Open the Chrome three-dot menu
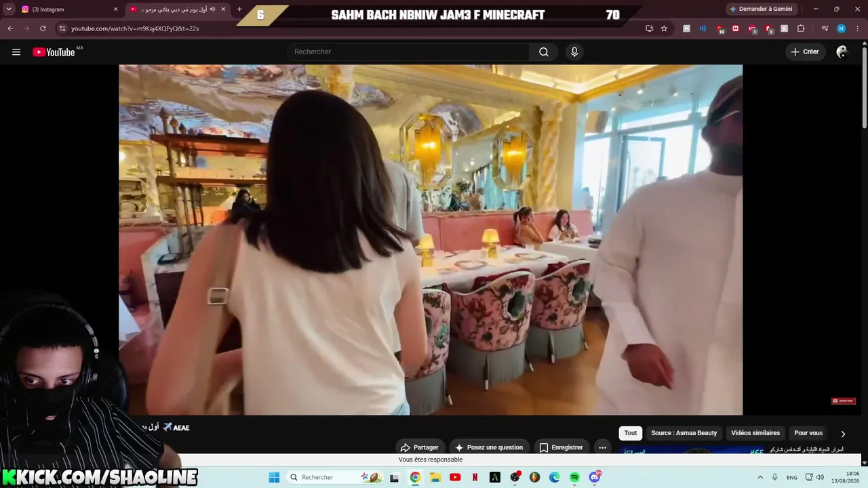This screenshot has height=488, width=868. 857,28
